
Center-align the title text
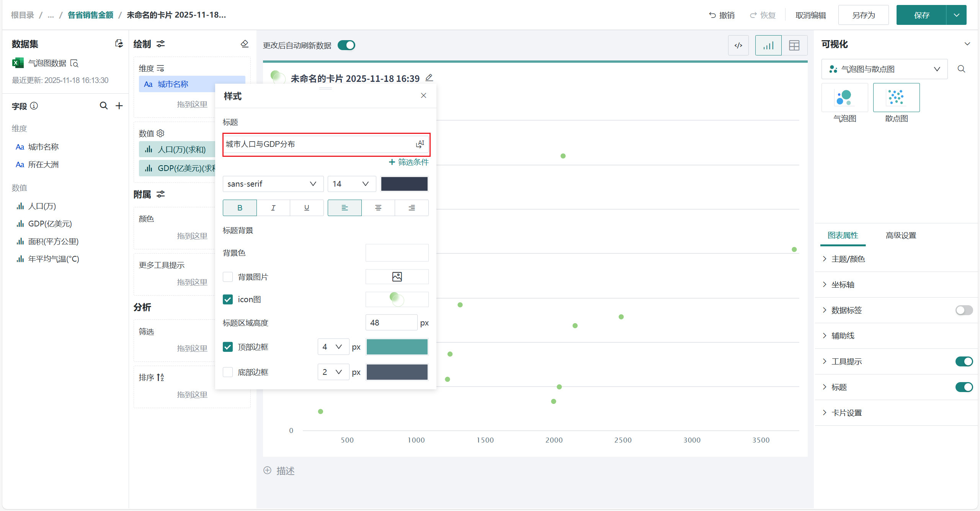coord(378,208)
